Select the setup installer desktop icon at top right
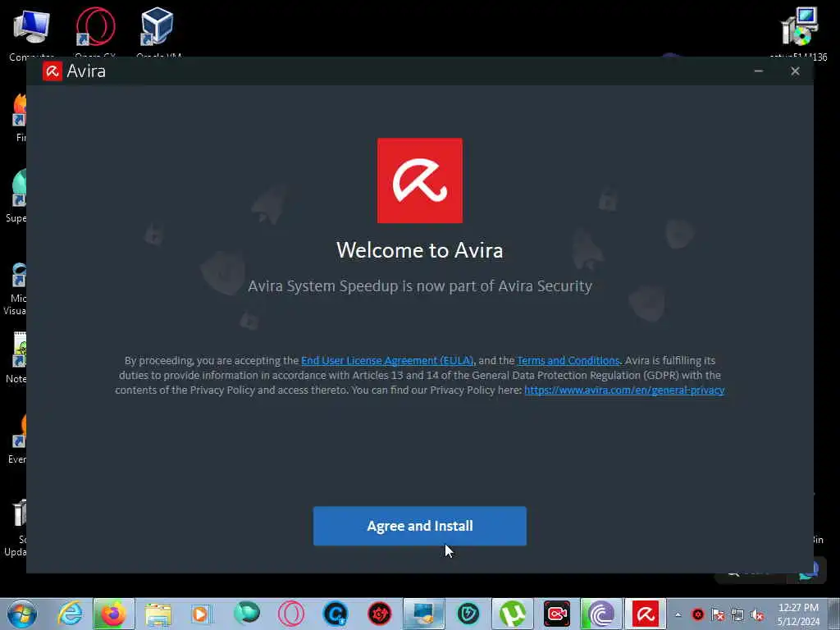The width and height of the screenshot is (840, 630). (x=799, y=33)
